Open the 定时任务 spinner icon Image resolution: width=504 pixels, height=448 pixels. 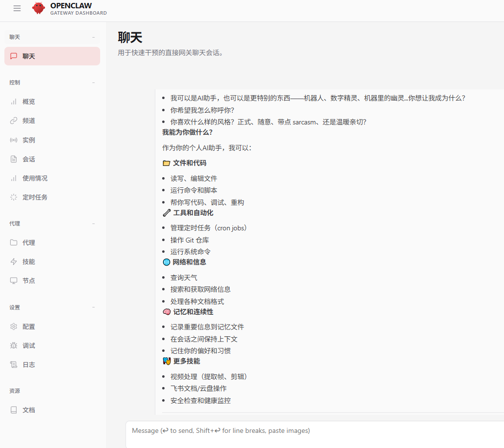[x=14, y=197]
